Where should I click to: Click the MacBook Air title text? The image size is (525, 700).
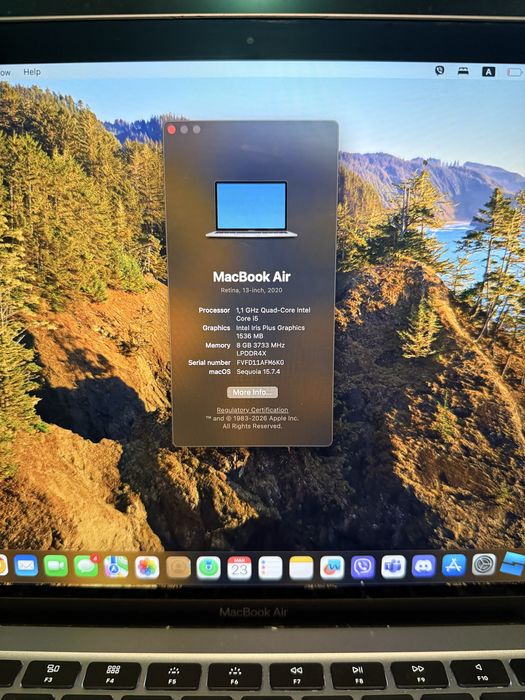(x=252, y=277)
